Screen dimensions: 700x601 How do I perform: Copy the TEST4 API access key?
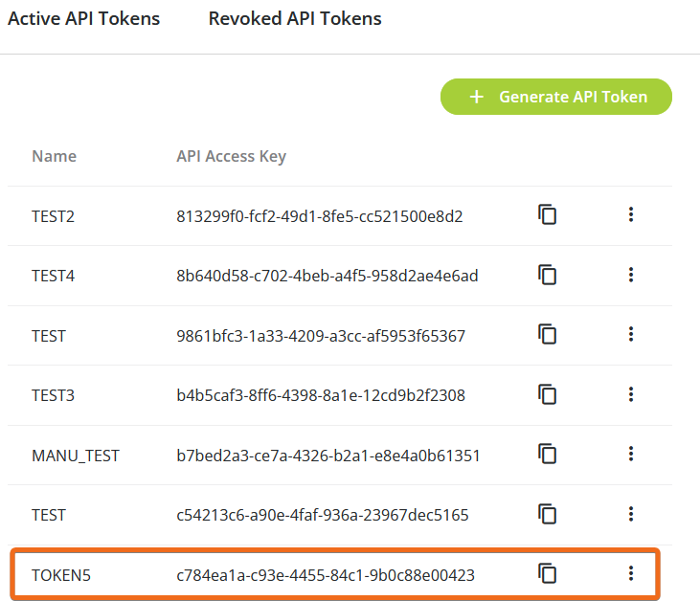pos(547,275)
